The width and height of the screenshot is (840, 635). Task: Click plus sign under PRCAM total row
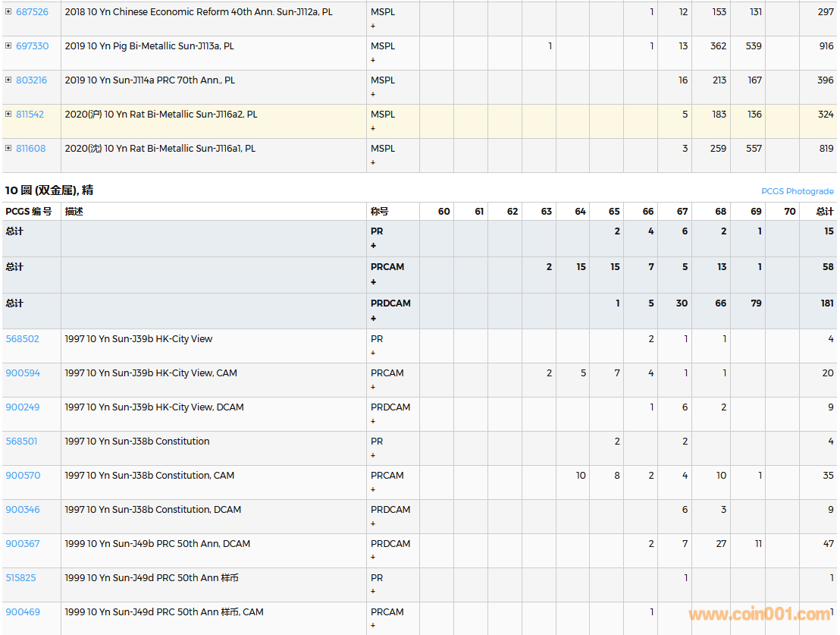373,282
